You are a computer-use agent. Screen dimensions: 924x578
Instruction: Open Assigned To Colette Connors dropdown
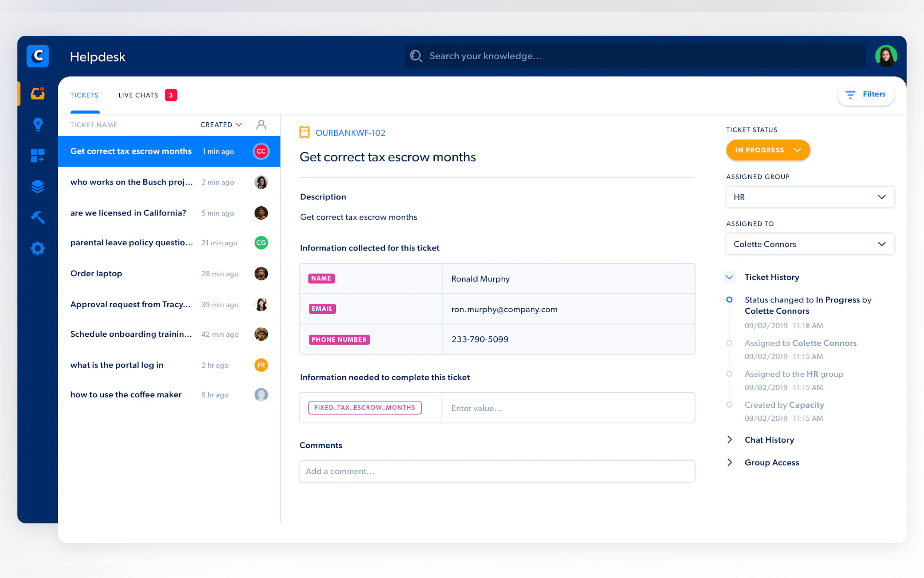(809, 244)
